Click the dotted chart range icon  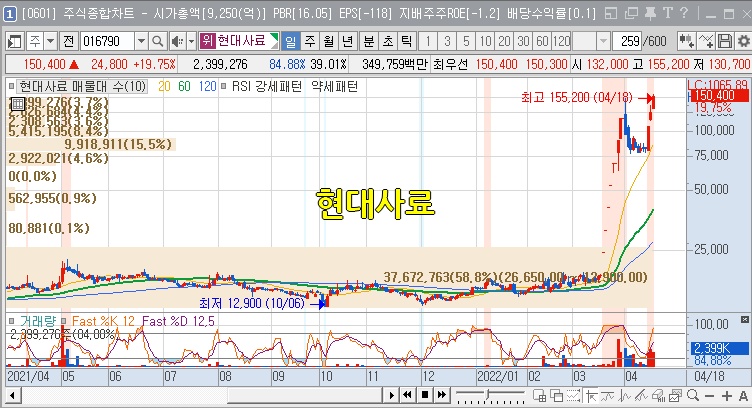[x=574, y=396]
